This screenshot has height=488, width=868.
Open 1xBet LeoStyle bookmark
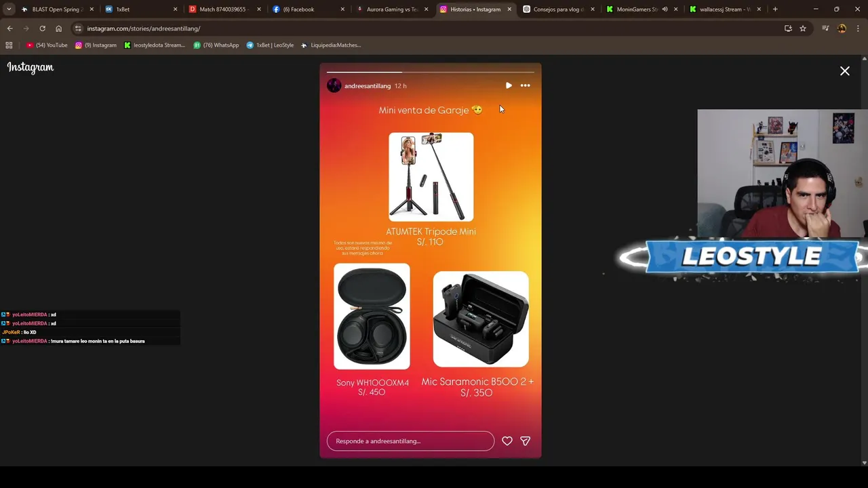(x=270, y=45)
